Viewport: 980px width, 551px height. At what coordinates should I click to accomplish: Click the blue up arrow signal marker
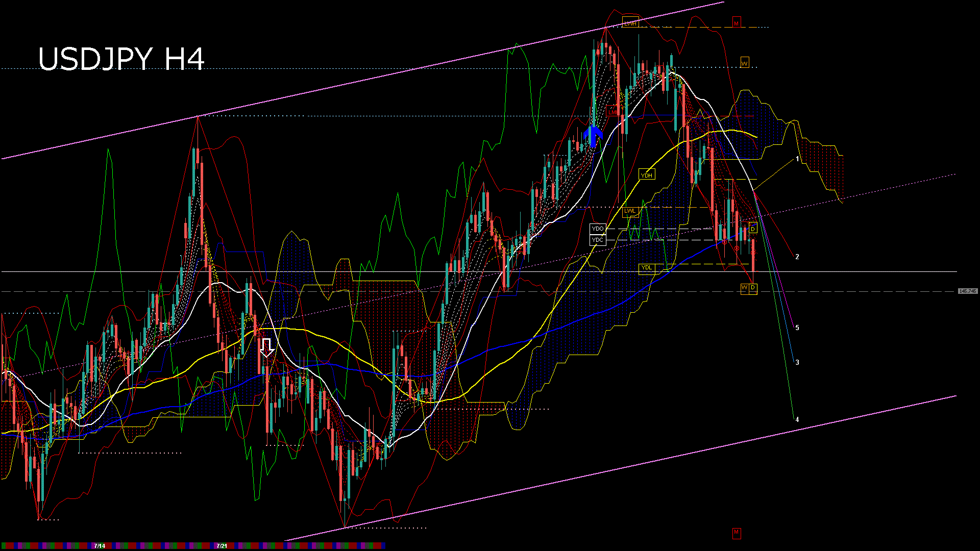[593, 136]
